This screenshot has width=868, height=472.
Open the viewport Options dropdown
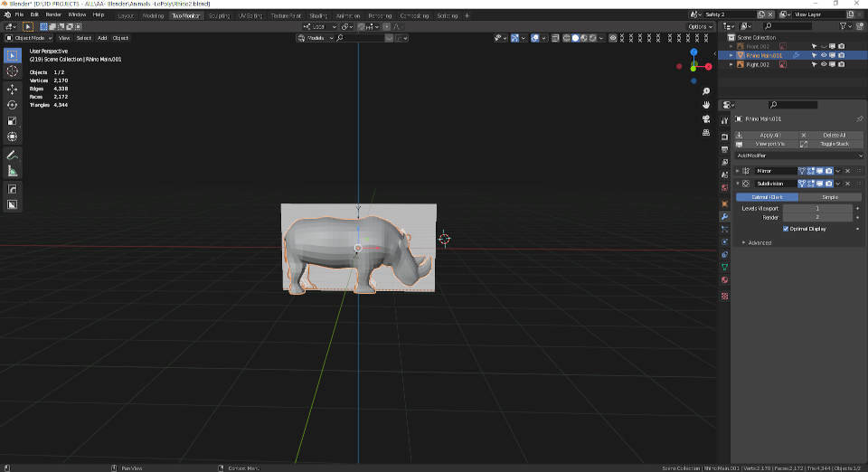[x=700, y=26]
